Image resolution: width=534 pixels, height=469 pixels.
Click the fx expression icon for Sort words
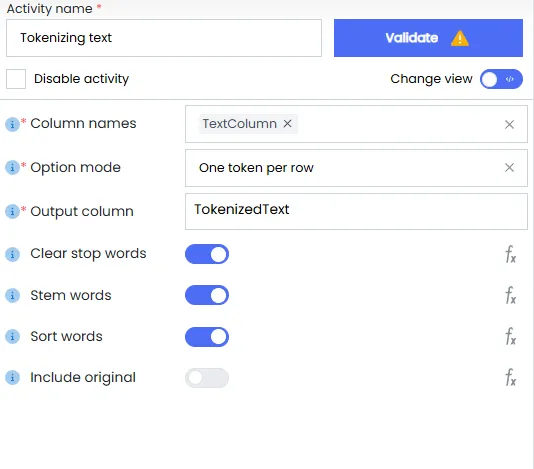510,337
